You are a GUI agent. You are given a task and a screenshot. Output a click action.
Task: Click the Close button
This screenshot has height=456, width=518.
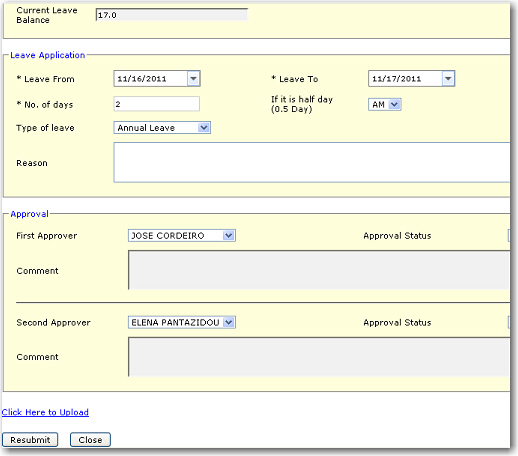tap(90, 440)
